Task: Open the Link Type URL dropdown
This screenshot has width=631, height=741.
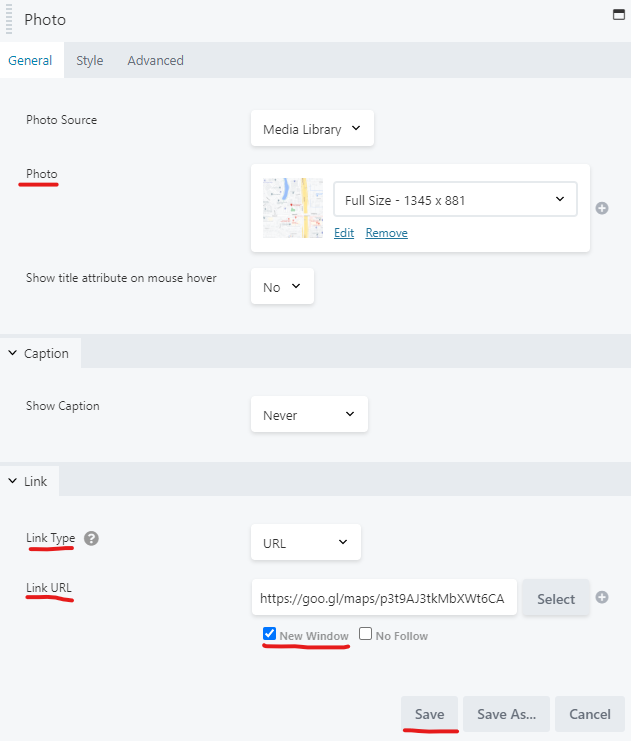Action: click(x=306, y=542)
